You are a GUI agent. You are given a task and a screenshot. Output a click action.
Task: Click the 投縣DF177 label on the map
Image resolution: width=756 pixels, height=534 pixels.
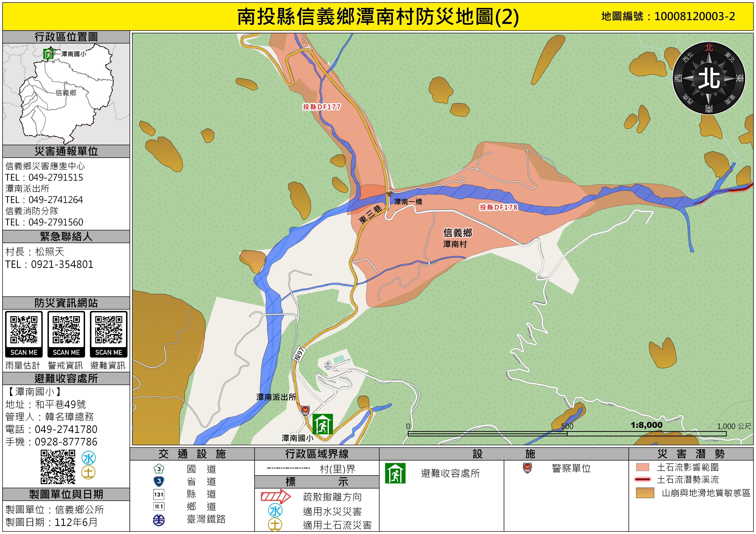tap(321, 107)
